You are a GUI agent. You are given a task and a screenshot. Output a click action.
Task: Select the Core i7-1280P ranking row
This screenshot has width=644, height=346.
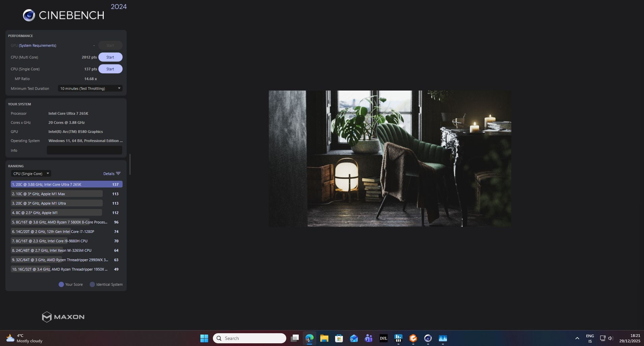pos(66,232)
